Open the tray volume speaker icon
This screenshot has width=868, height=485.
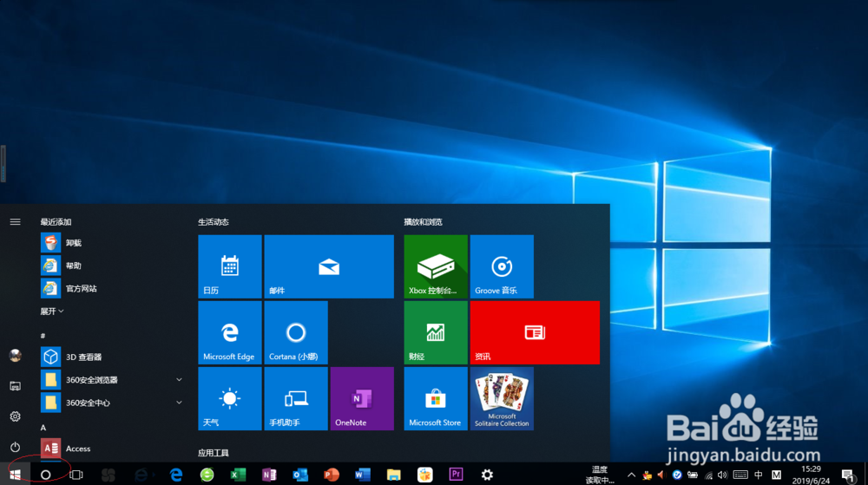click(722, 475)
